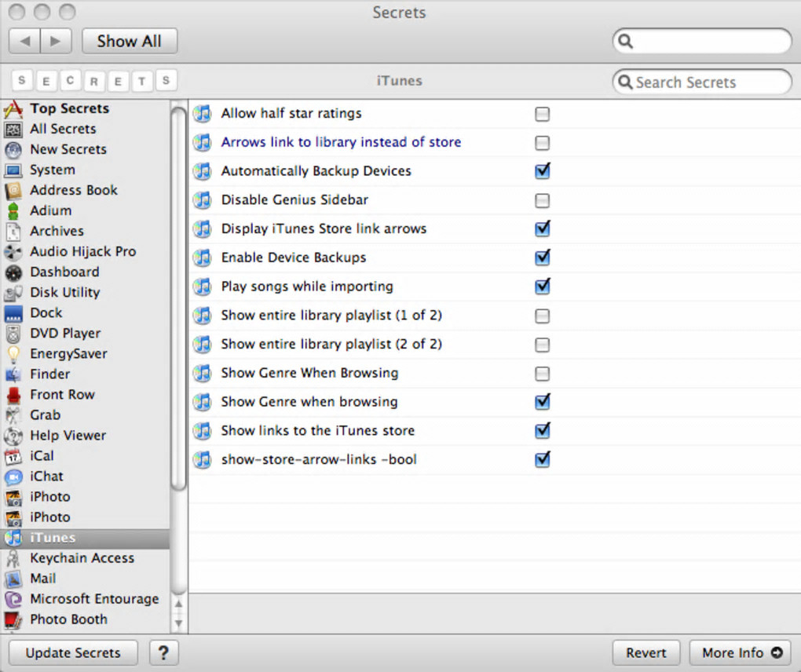Click the New Secrets globe icon

click(13, 150)
